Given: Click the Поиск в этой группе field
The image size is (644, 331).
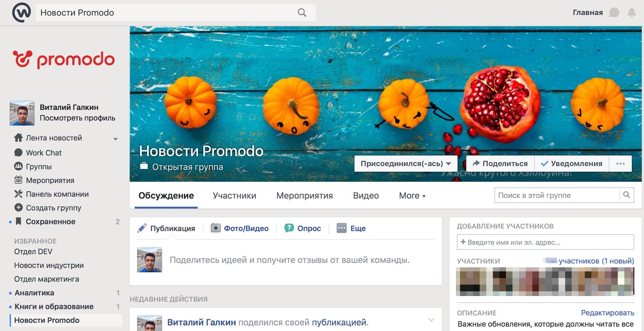Looking at the screenshot, I should (x=557, y=195).
